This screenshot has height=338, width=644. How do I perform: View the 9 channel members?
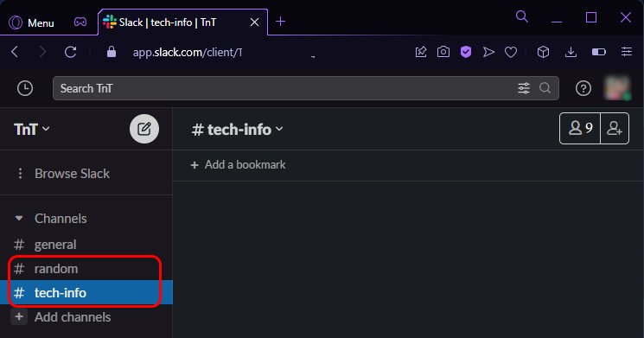(x=580, y=129)
